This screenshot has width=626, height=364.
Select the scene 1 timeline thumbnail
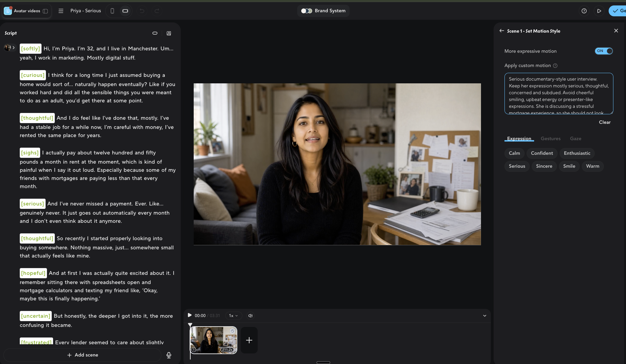coord(213,340)
